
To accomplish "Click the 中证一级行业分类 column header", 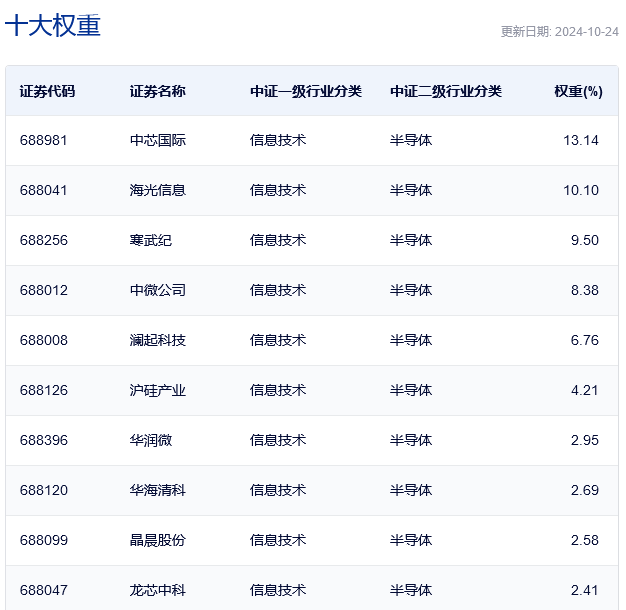I will coord(305,91).
